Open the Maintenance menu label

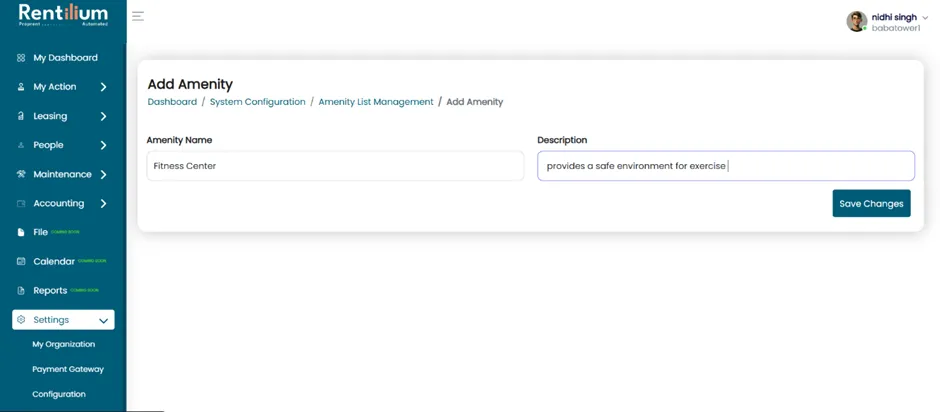[62, 175]
